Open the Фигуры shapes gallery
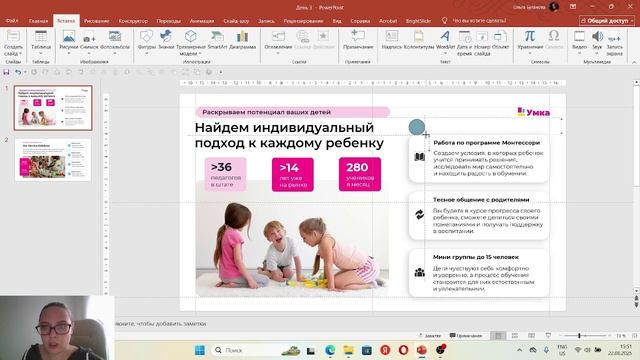 tap(147, 41)
